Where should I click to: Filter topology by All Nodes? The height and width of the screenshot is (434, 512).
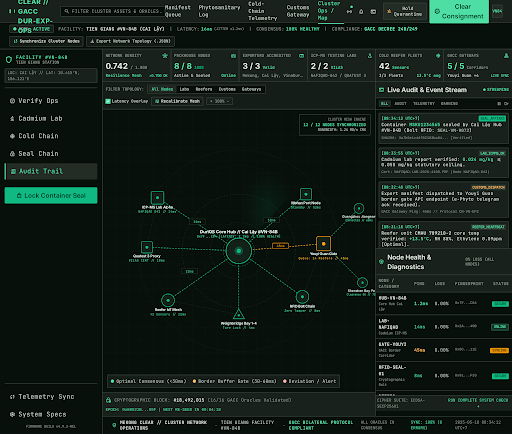(x=162, y=89)
